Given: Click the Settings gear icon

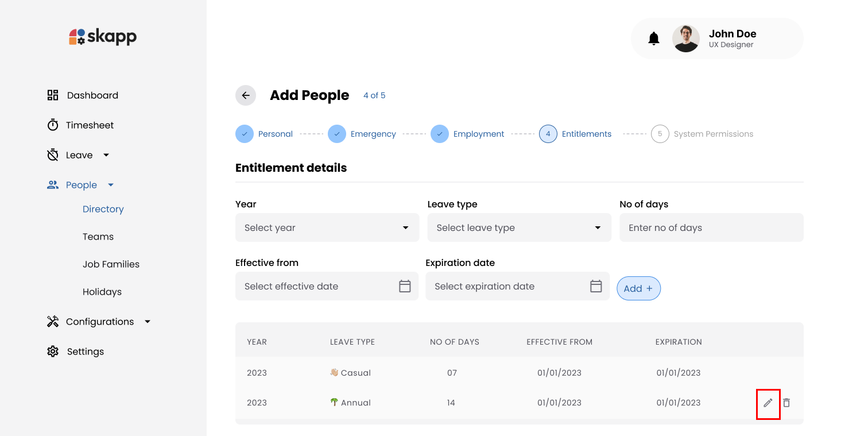Looking at the screenshot, I should point(52,351).
